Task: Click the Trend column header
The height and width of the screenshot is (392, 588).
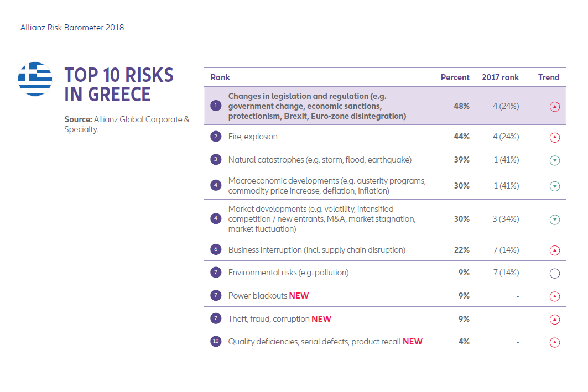Action: (549, 77)
